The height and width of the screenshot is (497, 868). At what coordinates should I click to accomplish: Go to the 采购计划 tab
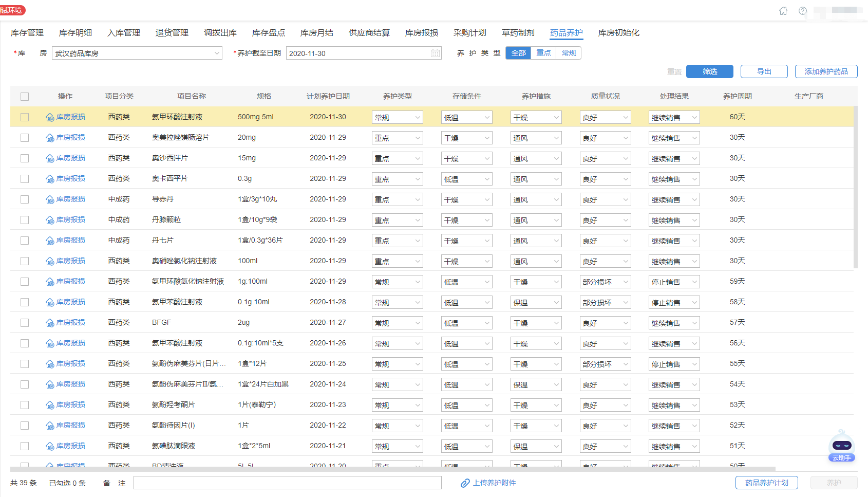(469, 33)
